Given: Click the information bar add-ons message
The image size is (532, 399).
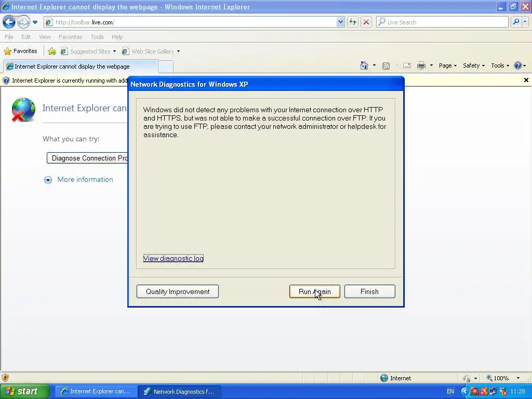Looking at the screenshot, I should (70, 81).
